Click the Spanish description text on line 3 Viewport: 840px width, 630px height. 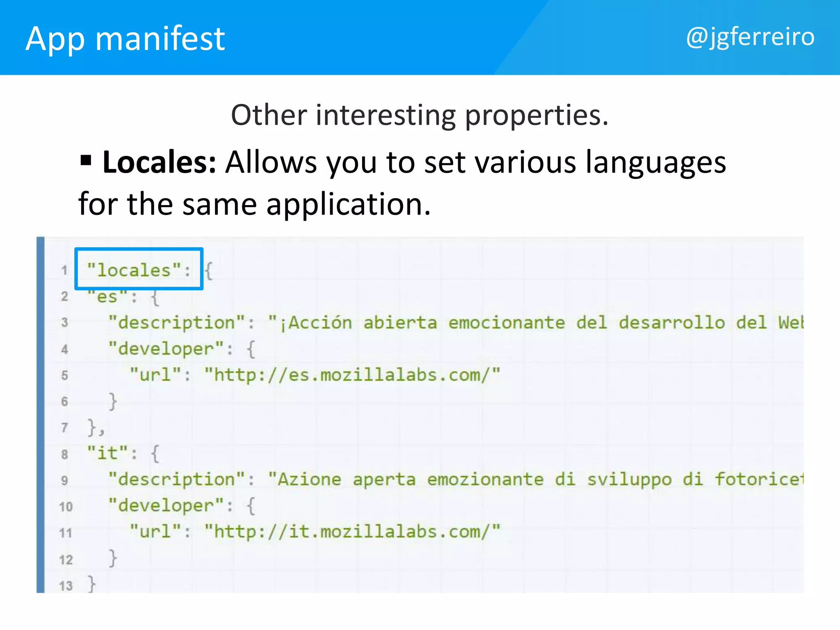[536, 323]
